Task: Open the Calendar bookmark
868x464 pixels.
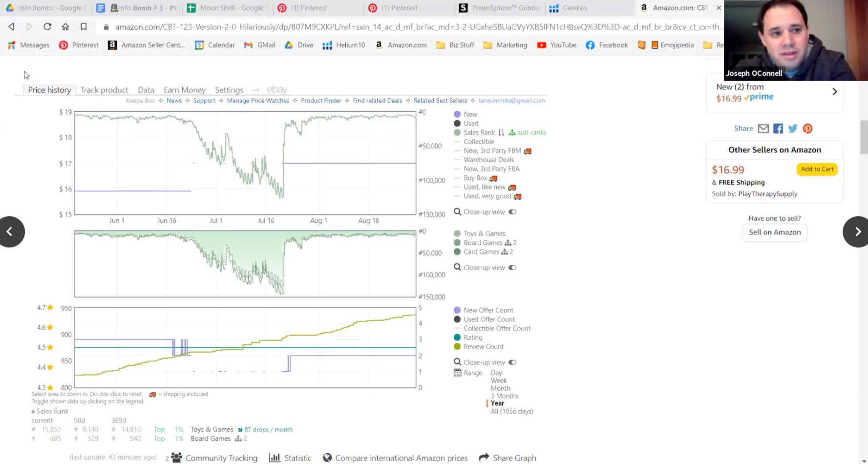Action: [215, 45]
